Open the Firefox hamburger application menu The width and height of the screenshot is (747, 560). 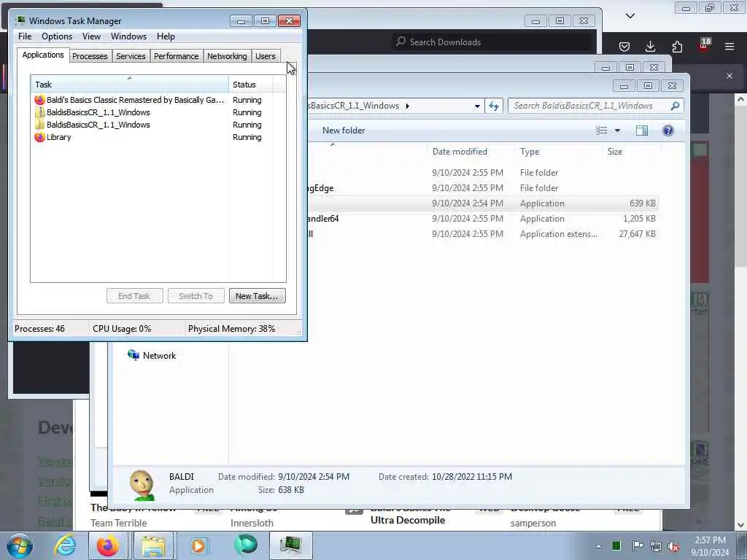(729, 47)
